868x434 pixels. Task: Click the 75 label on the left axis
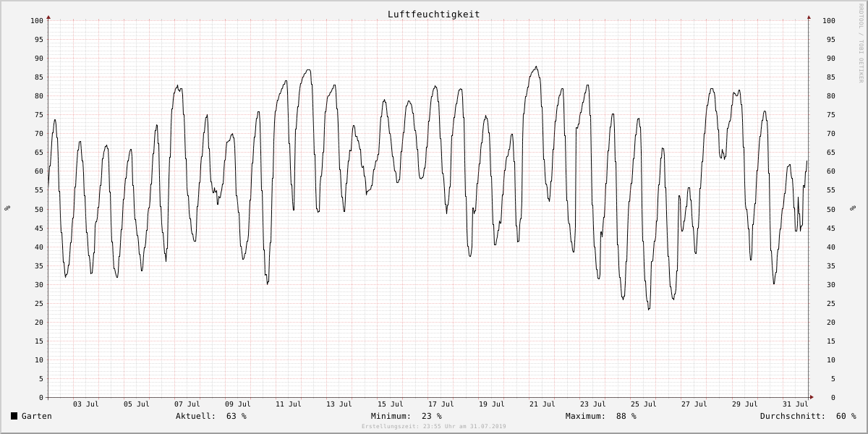click(39, 114)
